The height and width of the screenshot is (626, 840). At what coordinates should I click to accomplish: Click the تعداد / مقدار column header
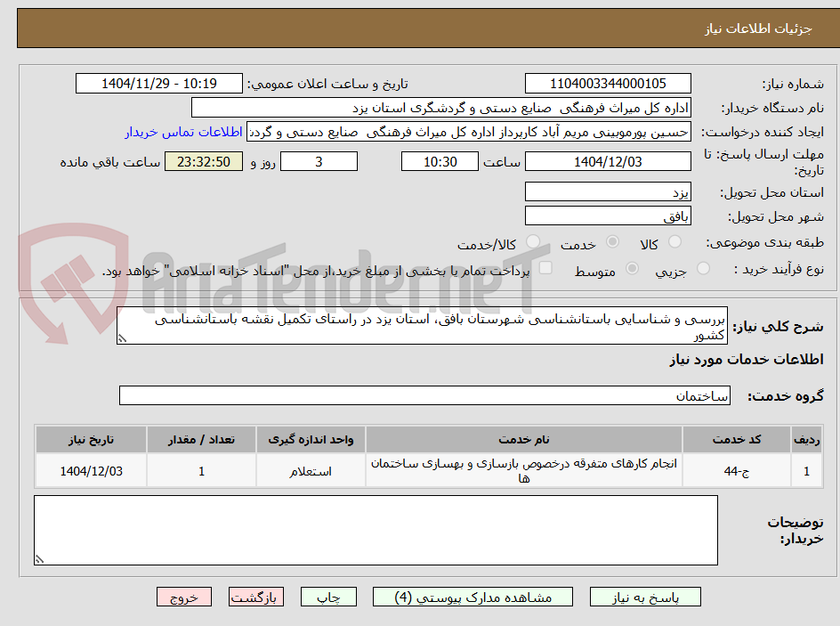tap(201, 440)
